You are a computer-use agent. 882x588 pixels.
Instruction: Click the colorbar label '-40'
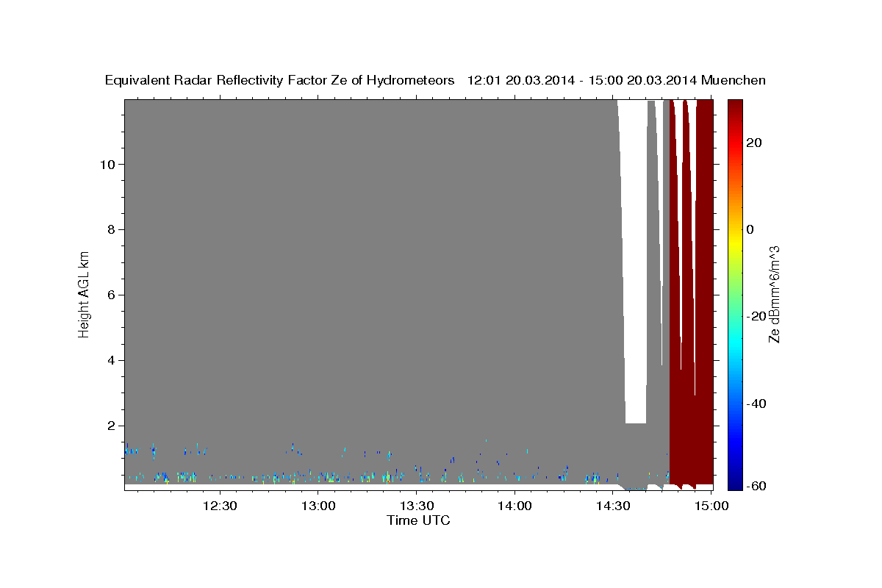click(756, 404)
